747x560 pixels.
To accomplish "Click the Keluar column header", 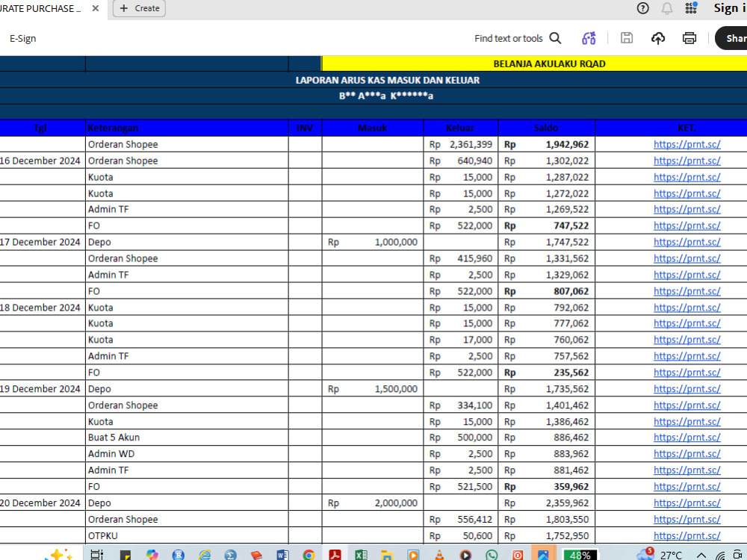I will pos(459,128).
